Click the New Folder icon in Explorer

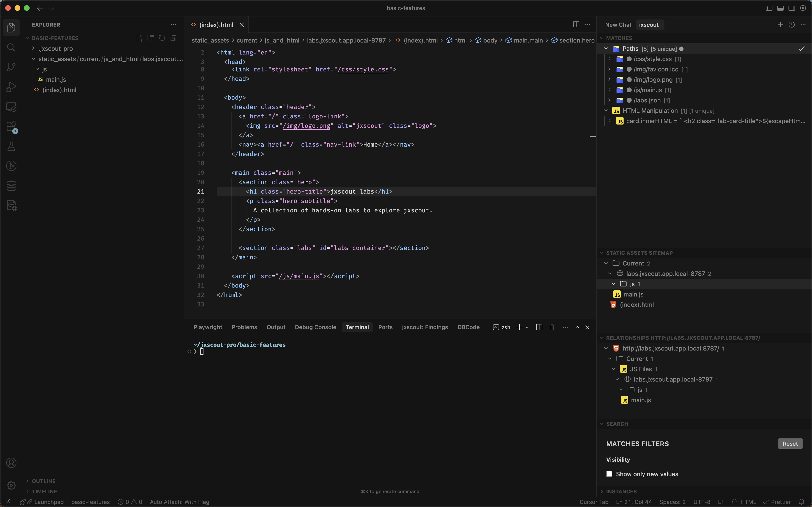[151, 38]
